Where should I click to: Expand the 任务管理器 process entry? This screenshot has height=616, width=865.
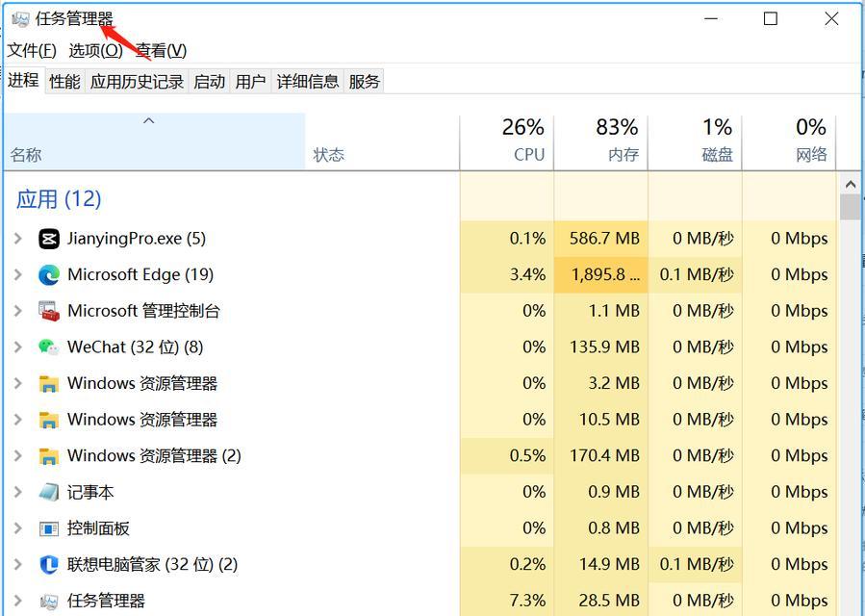[17, 601]
